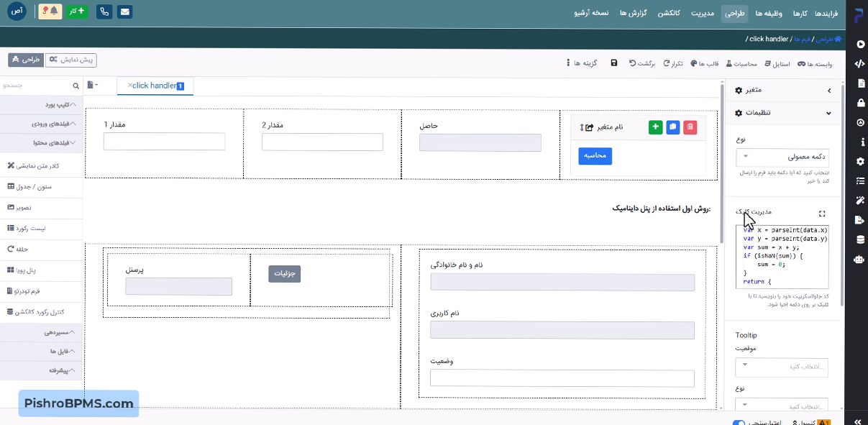
Task: Open the وظیفه ها menu
Action: (769, 13)
